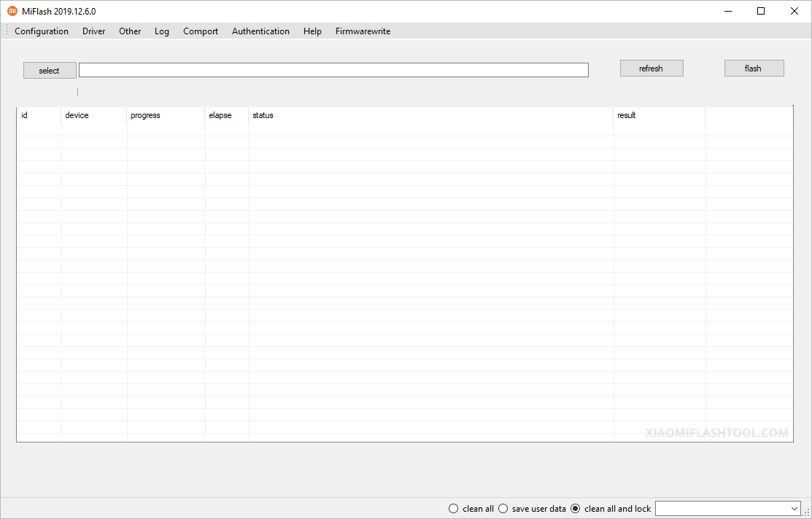
Task: Open the Help menu
Action: [x=312, y=31]
